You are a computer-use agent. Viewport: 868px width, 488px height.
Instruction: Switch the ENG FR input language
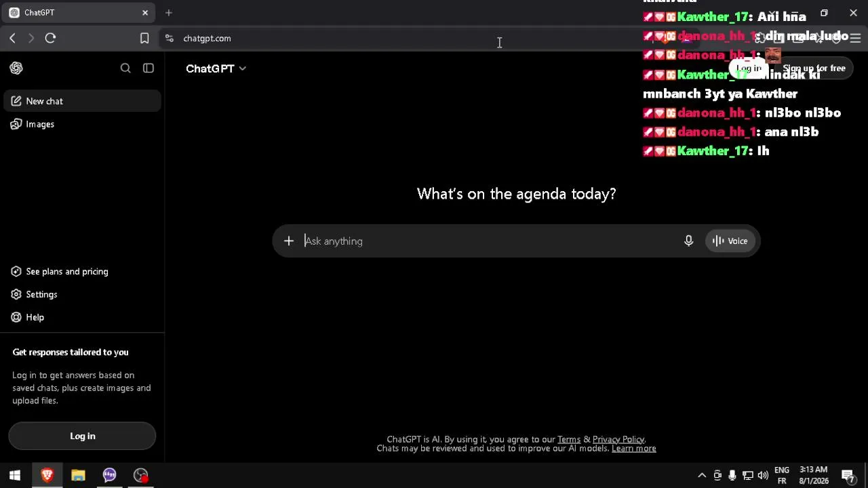pyautogui.click(x=782, y=475)
